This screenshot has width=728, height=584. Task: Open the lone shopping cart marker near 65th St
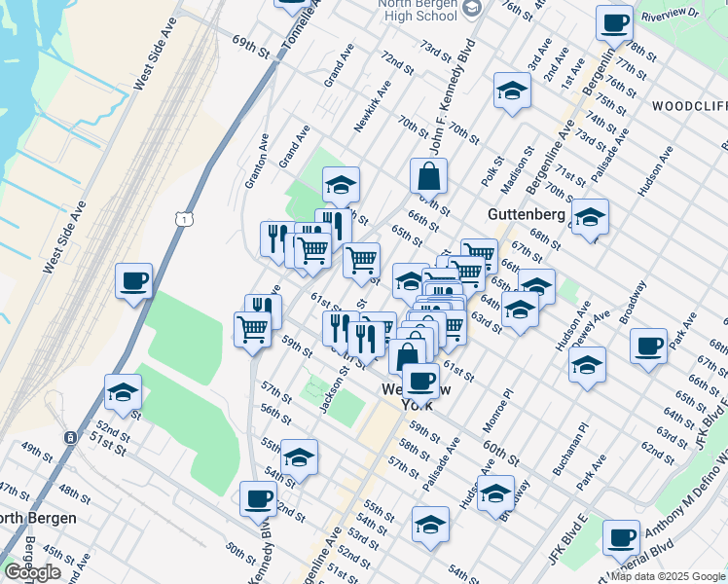362,262
